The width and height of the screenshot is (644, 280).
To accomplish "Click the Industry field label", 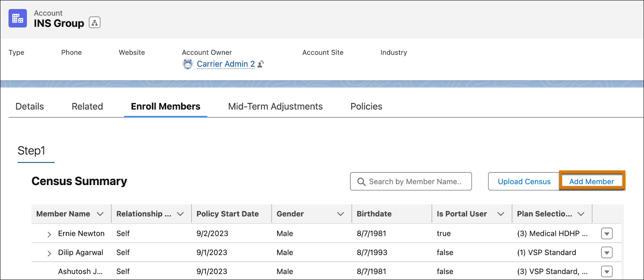I will click(x=394, y=53).
